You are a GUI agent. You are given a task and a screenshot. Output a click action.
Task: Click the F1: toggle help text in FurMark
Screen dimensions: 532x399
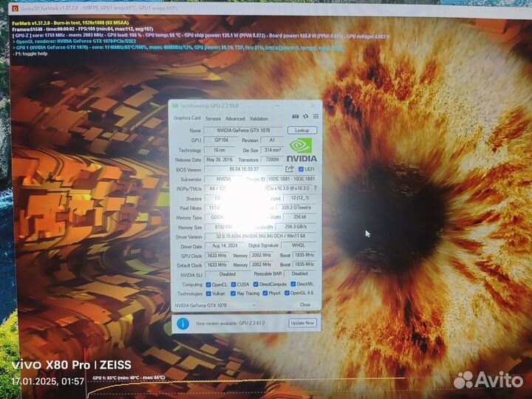pos(30,54)
